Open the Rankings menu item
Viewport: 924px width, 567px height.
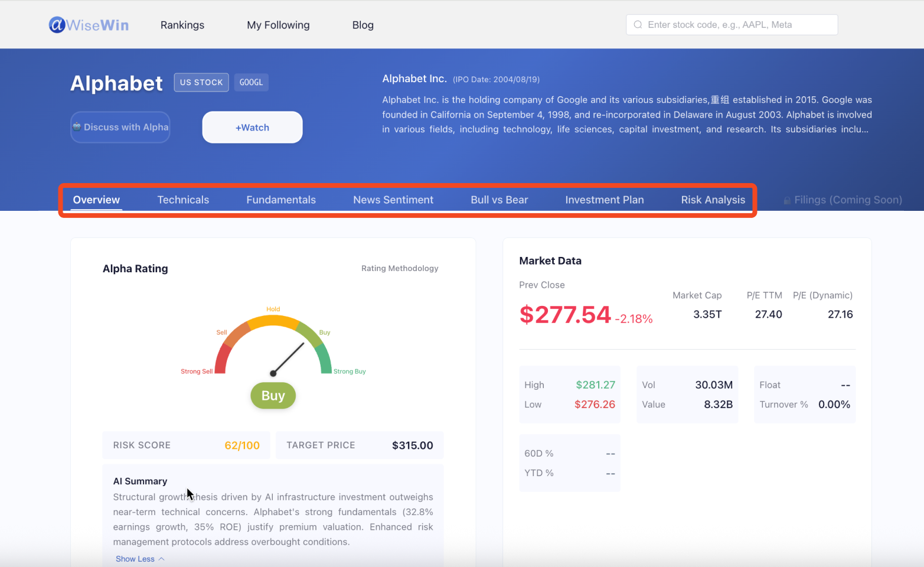pyautogui.click(x=182, y=25)
